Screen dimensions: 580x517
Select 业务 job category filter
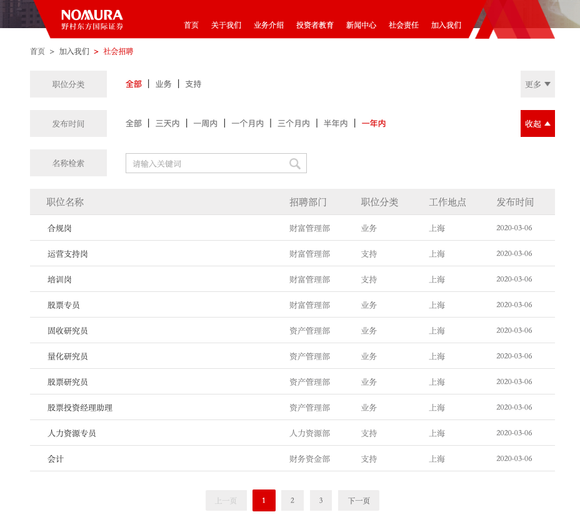click(163, 84)
